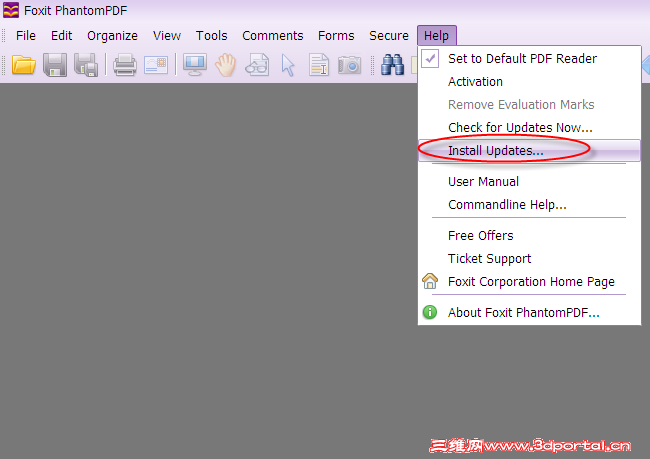Select the Hand tool

pyautogui.click(x=226, y=65)
